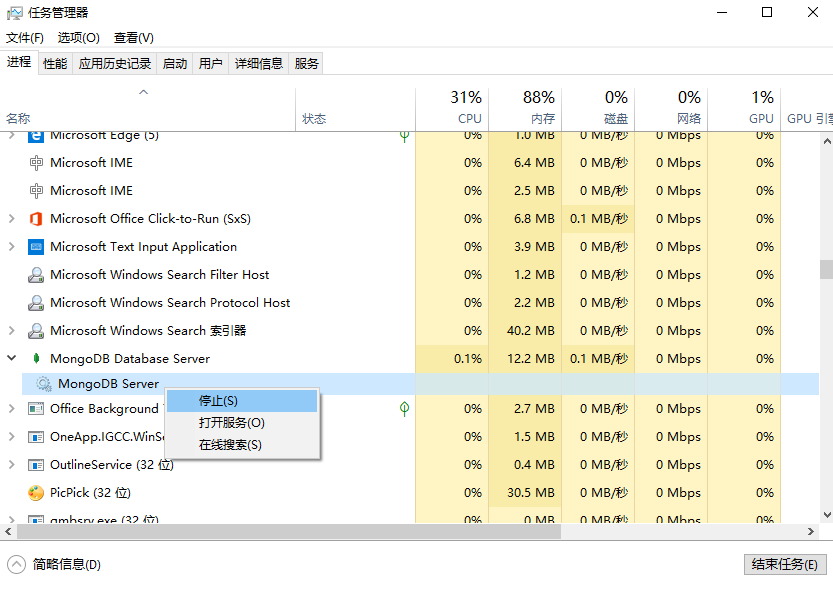Choose 在线搜索(S) in the context menu
Viewport: 833px width, 589px height.
click(x=243, y=445)
